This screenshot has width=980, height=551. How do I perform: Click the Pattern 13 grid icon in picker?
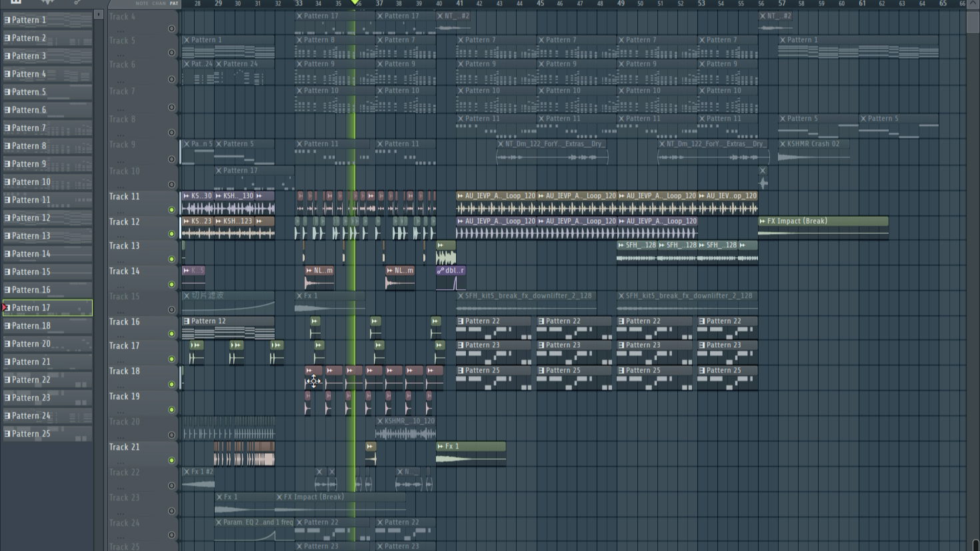point(7,236)
